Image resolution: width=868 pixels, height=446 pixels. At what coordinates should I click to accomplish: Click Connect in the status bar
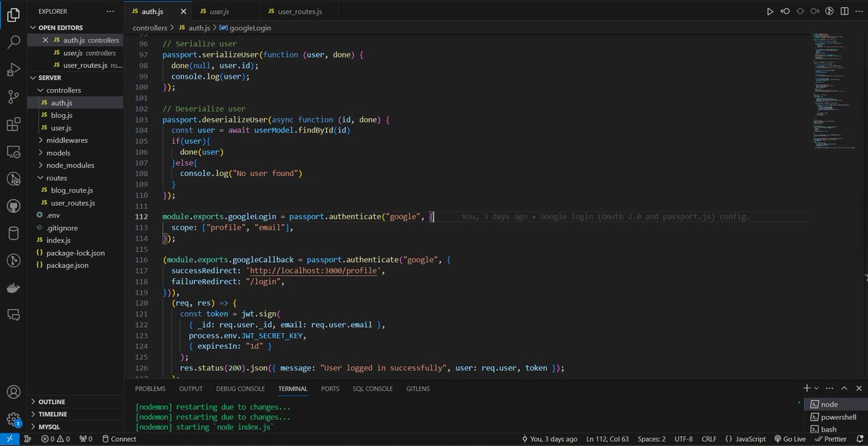tap(119, 439)
